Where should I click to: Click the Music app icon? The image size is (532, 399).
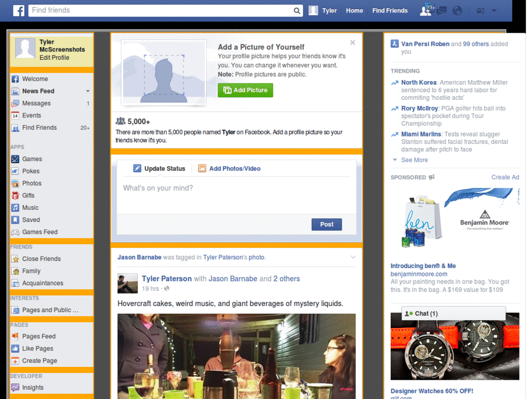15,208
